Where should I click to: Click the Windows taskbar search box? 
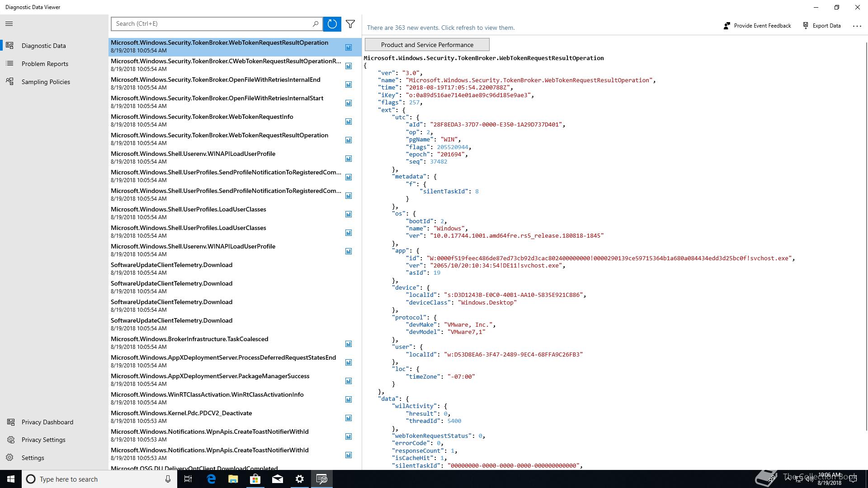pyautogui.click(x=99, y=479)
